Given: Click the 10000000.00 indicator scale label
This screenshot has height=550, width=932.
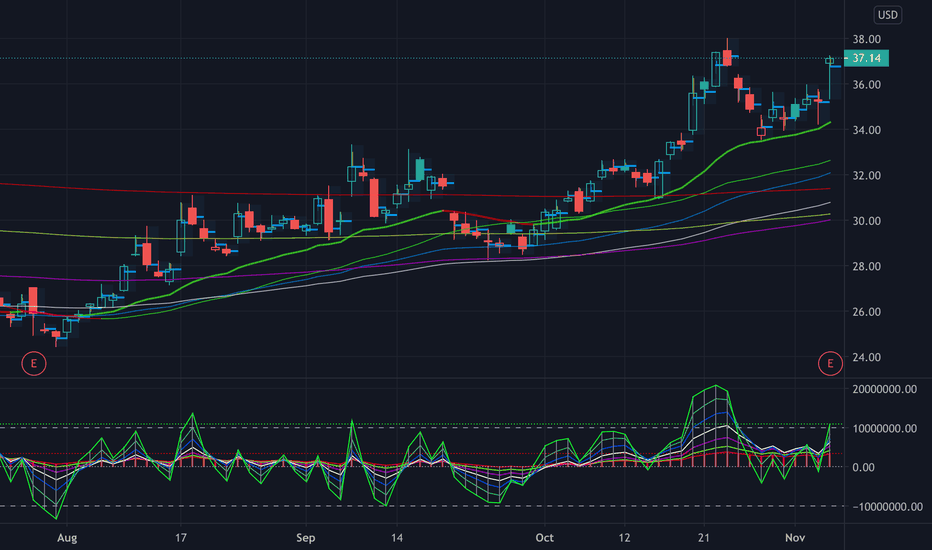Looking at the screenshot, I should click(x=884, y=429).
